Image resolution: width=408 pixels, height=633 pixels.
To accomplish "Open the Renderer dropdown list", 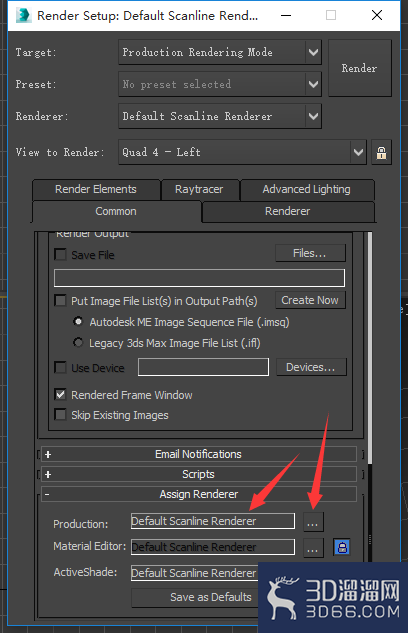I will 220,116.
